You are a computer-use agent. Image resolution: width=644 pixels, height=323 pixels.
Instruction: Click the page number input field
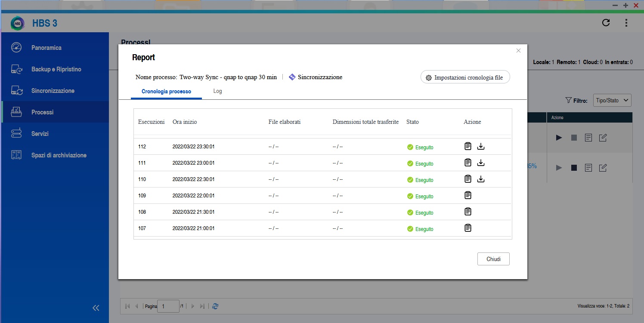click(168, 306)
